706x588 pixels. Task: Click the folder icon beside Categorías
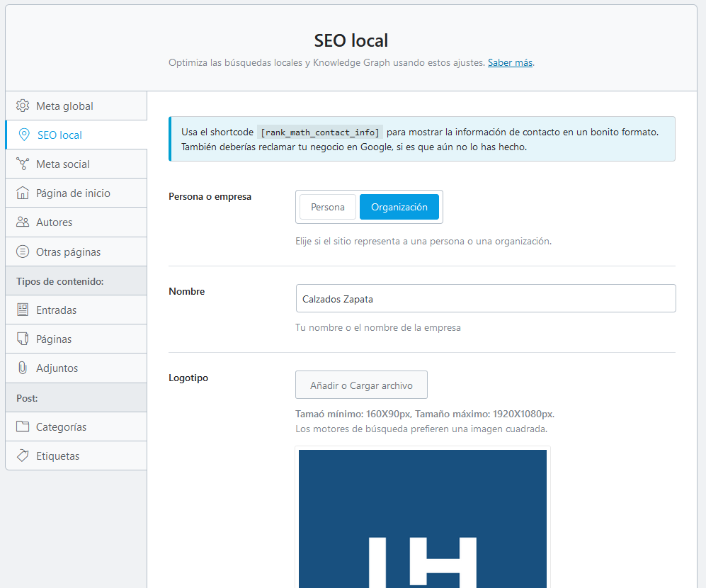(23, 426)
